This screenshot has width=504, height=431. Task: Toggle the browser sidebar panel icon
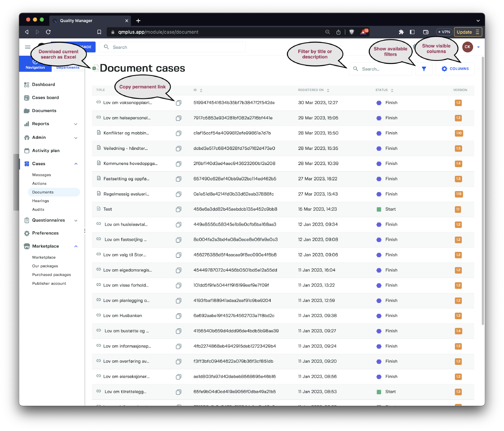(x=412, y=32)
